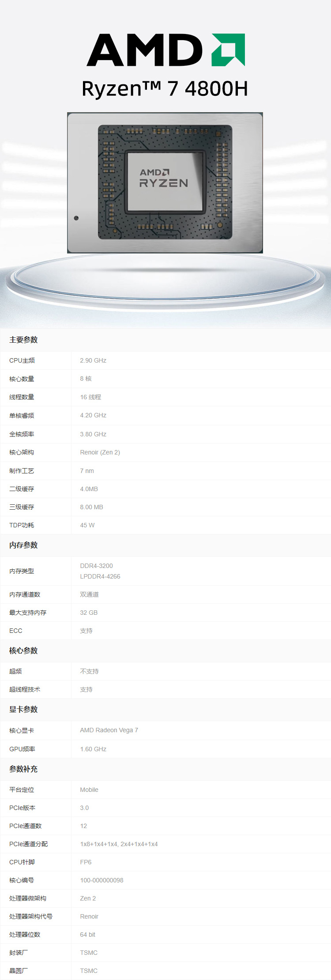Select the 3.0 PCIe version value
Image resolution: width=331 pixels, height=980 pixels.
point(84,808)
